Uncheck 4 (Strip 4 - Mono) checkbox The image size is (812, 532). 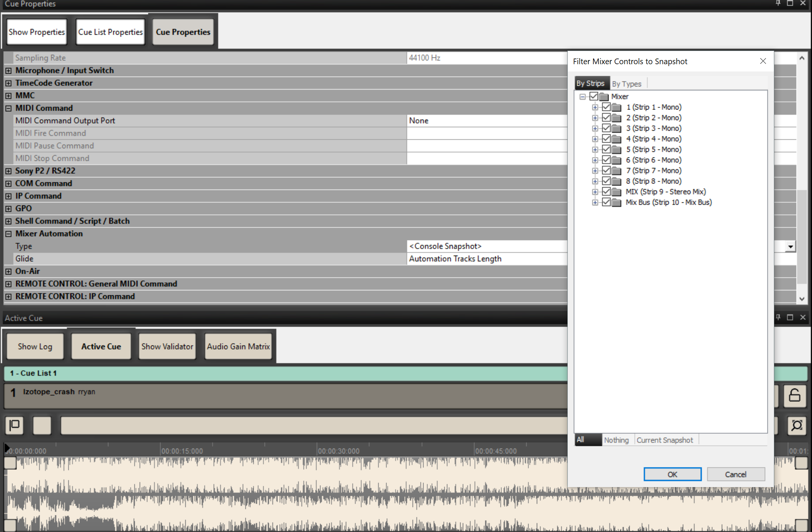point(606,139)
